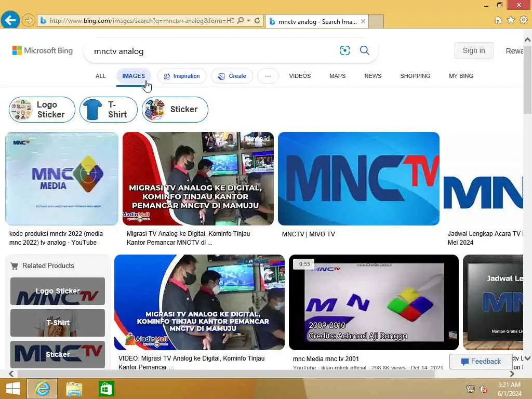Open the Create pill button
Viewport: 532px width, 399px height.
click(x=232, y=76)
